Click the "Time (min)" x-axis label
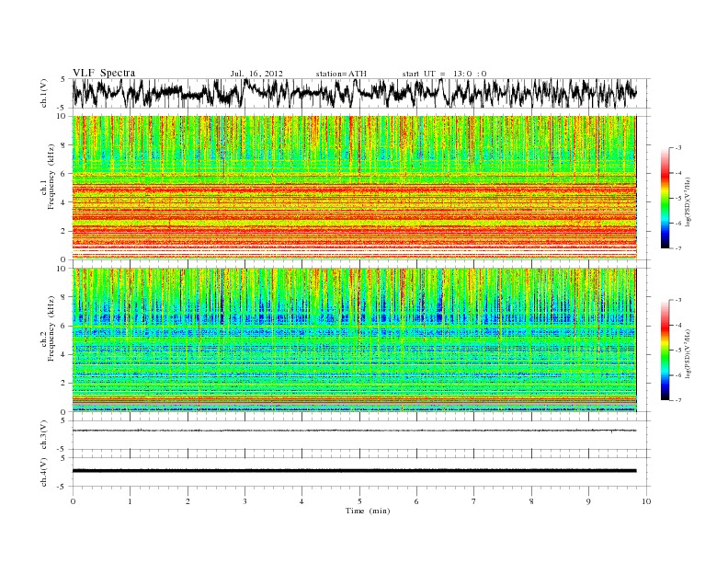 point(368,511)
